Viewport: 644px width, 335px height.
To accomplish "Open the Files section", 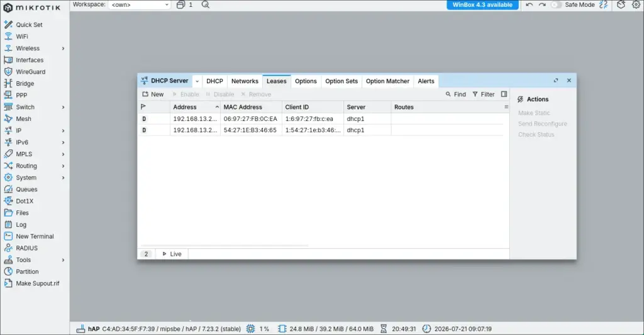I will point(16,213).
